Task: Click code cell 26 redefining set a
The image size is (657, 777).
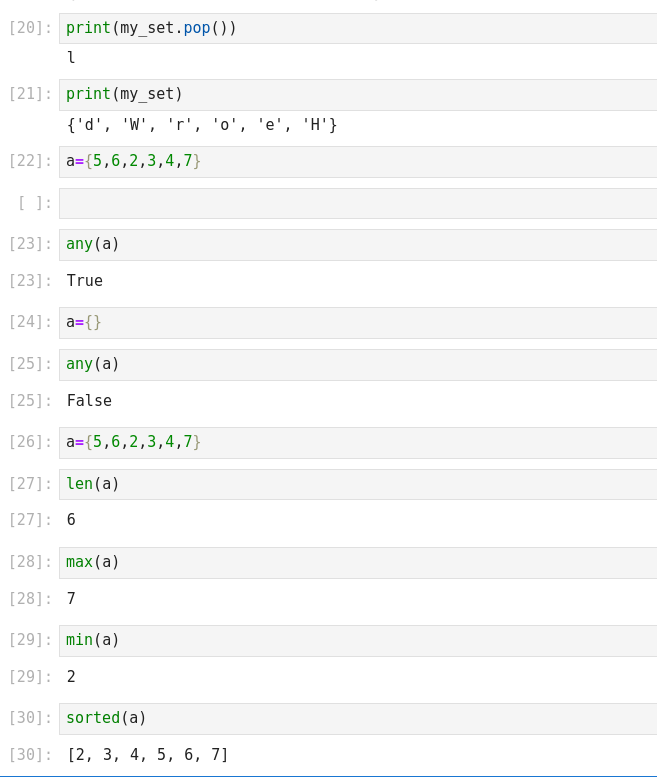Action: [x=360, y=442]
